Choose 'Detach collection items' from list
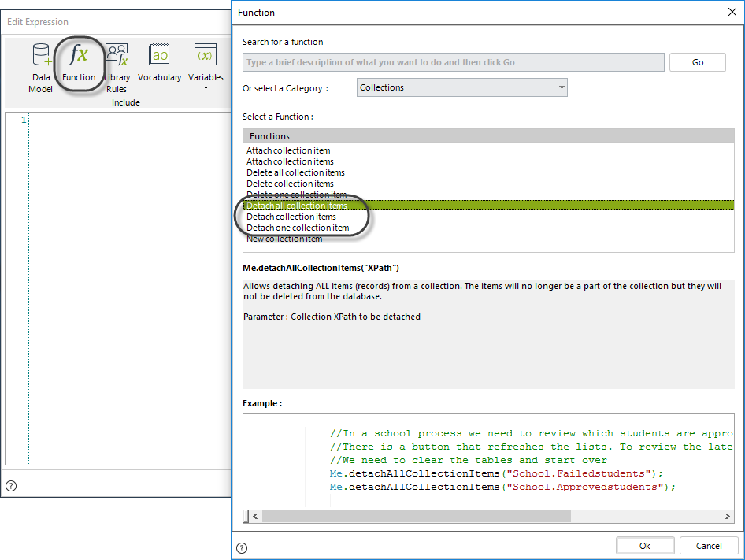Viewport: 745px width, 560px height. click(291, 217)
